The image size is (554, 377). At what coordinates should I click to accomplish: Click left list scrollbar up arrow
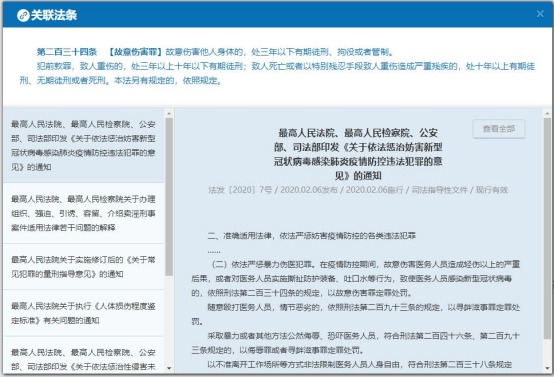tap(169, 113)
